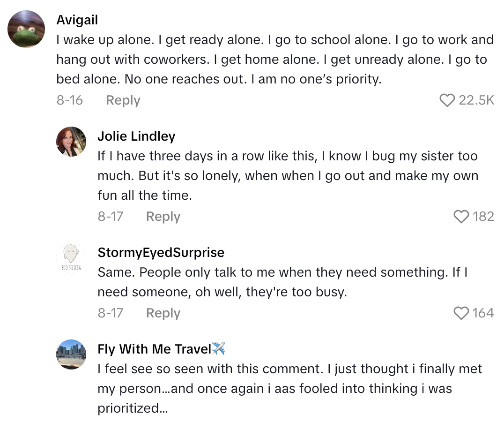Select the 164 like count
This screenshot has width=504, height=422.
coord(483,313)
